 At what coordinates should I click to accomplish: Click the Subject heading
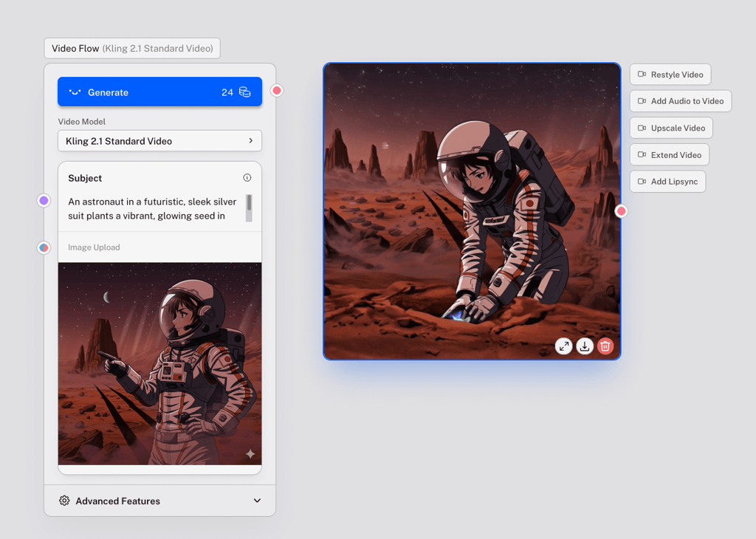pos(85,178)
